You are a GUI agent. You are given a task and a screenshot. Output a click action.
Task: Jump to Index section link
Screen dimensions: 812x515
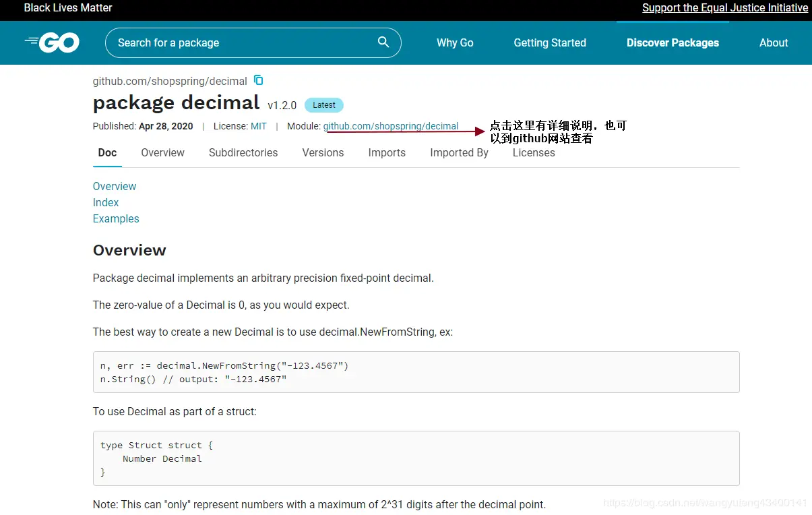click(106, 202)
